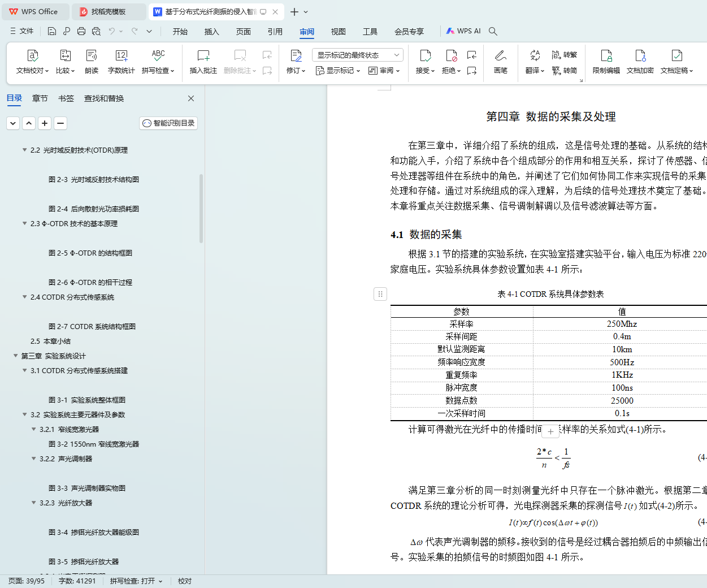
Task: Click the 接受 accept change icon
Action: (425, 55)
